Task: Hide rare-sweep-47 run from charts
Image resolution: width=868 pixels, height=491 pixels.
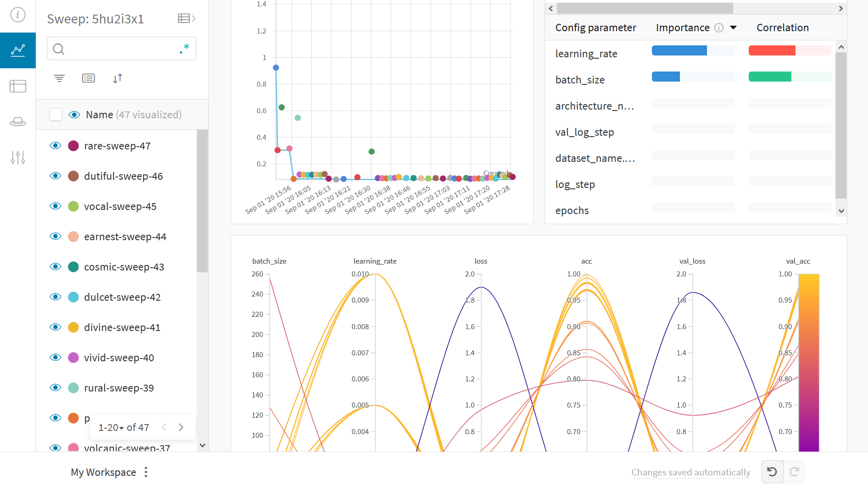Action: point(56,146)
